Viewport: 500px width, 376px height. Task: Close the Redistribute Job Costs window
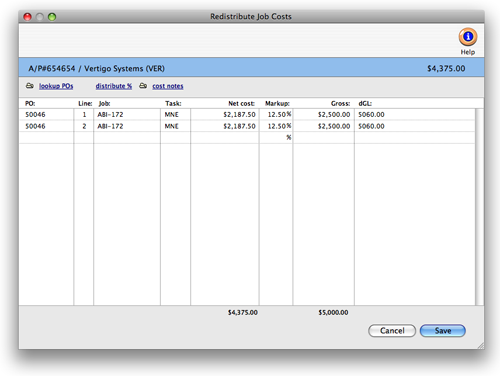click(27, 17)
